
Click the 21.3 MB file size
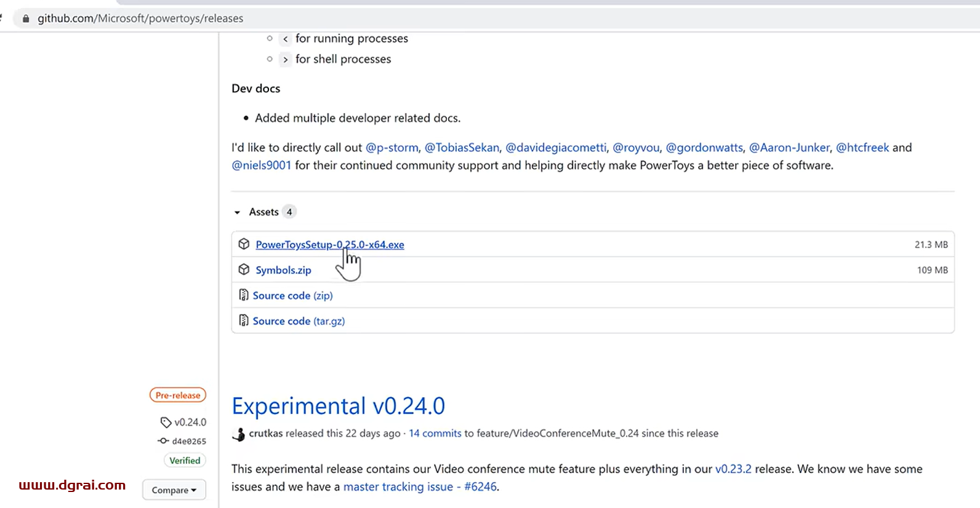tap(931, 245)
